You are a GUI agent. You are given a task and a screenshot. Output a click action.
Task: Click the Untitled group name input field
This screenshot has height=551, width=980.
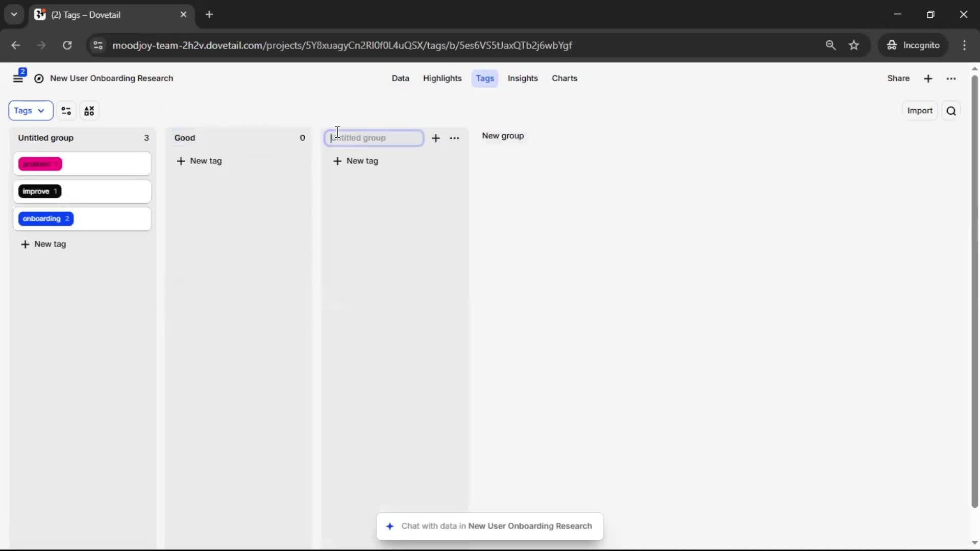pos(374,138)
